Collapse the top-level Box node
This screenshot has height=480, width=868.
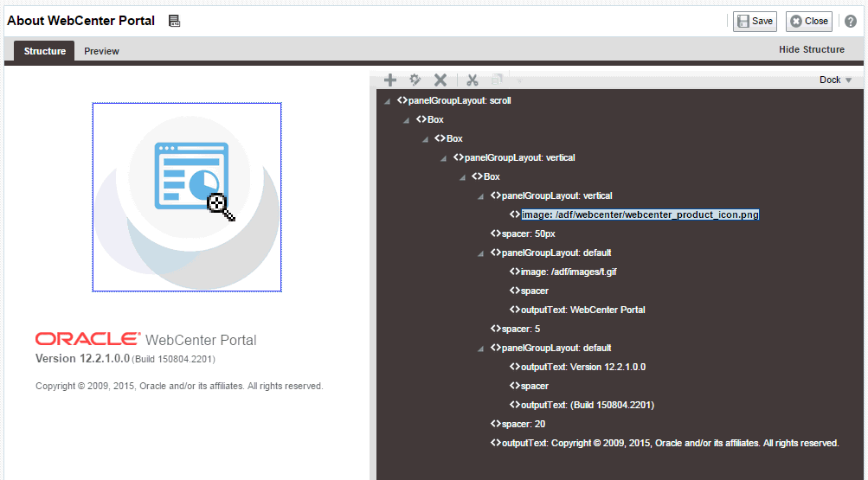pos(407,120)
